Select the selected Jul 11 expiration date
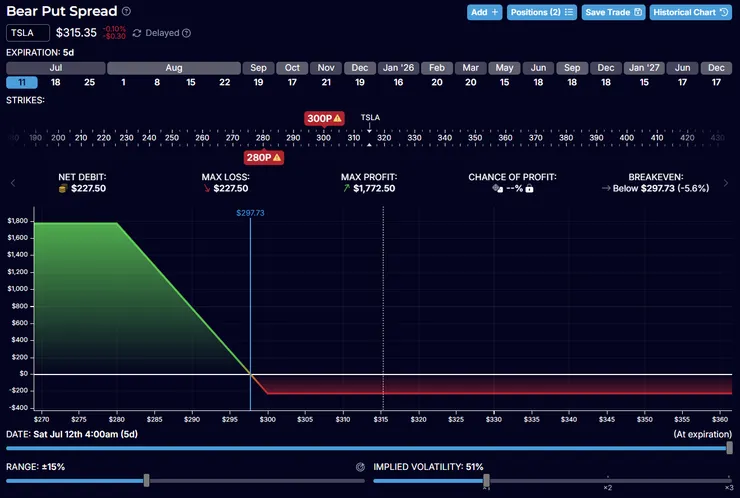 [x=22, y=83]
